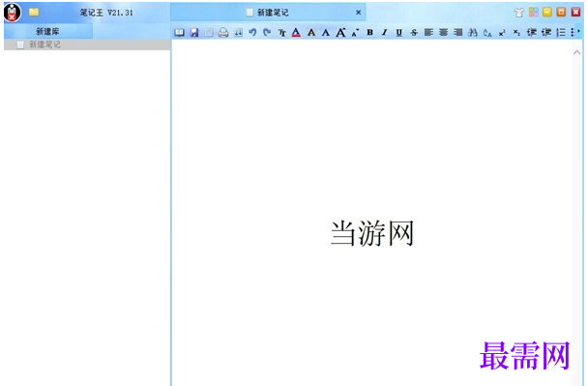
Task: Pick font color with red-underlined A
Action: [x=296, y=33]
